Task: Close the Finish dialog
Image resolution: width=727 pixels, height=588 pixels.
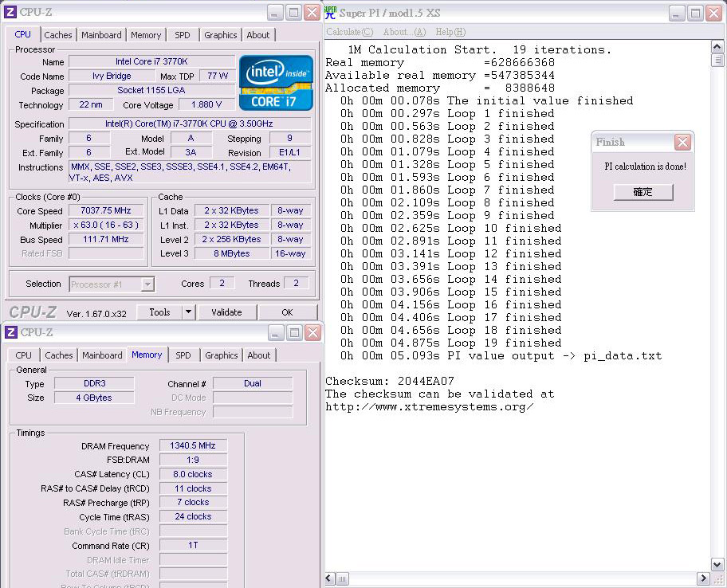Action: [682, 142]
